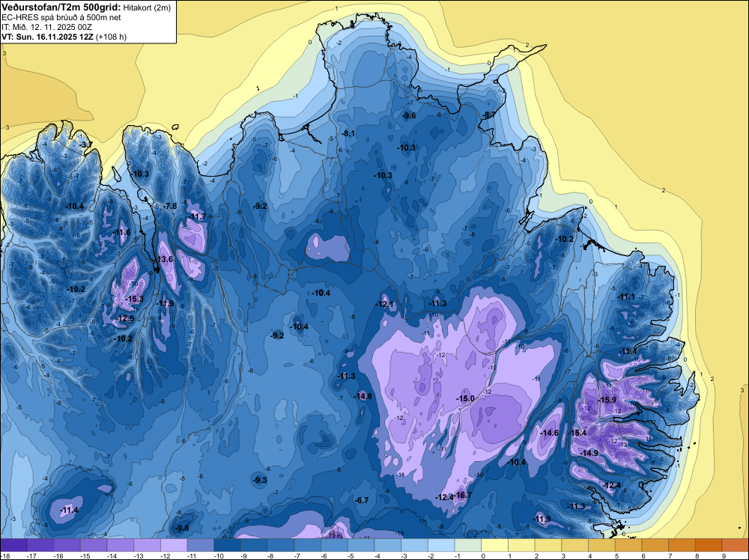The height and width of the screenshot is (560, 749).
Task: Click the -15.4 temperature label
Action: tap(578, 433)
